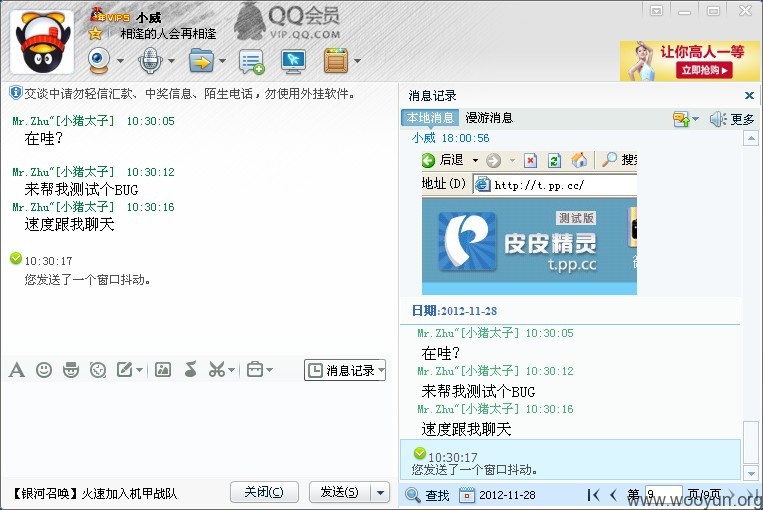Image resolution: width=763 pixels, height=510 pixels.
Task: Open the magic emoticon icon with hat
Action: coord(71,370)
